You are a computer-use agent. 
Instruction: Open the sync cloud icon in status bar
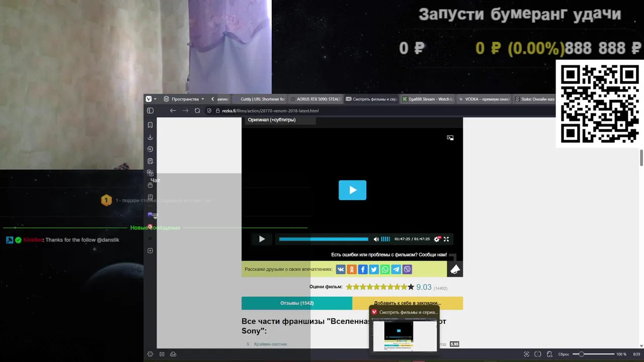173,354
